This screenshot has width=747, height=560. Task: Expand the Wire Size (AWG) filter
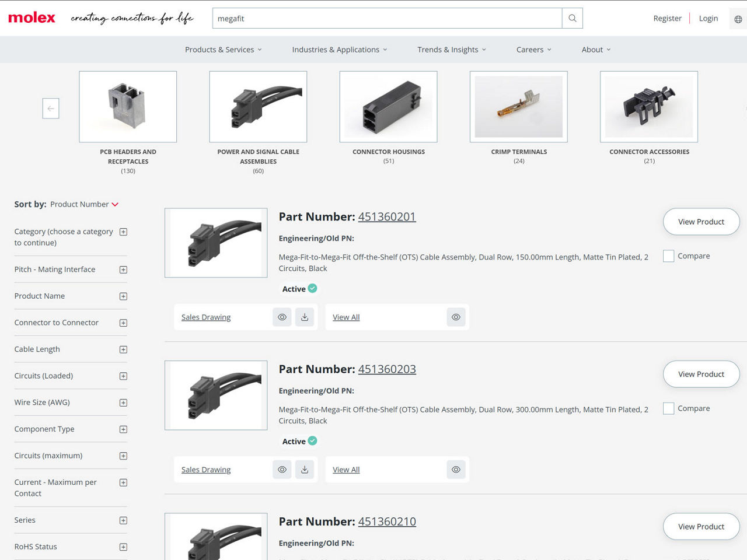point(123,402)
